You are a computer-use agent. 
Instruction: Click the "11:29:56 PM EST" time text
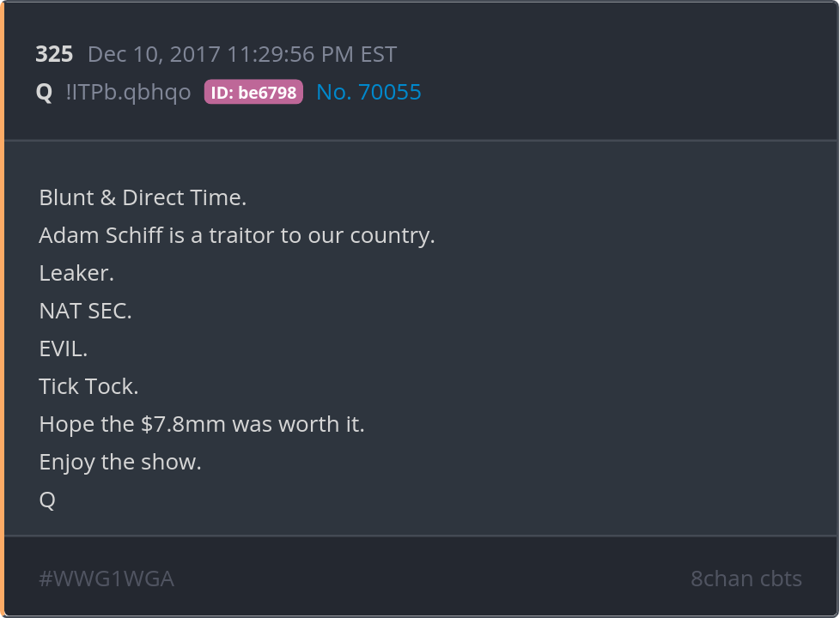coord(312,54)
